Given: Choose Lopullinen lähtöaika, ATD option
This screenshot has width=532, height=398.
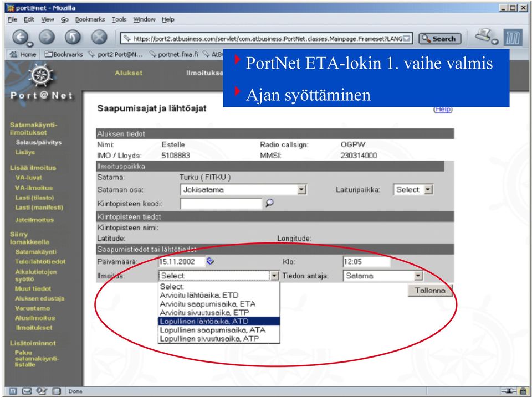Looking at the screenshot, I should [x=219, y=321].
